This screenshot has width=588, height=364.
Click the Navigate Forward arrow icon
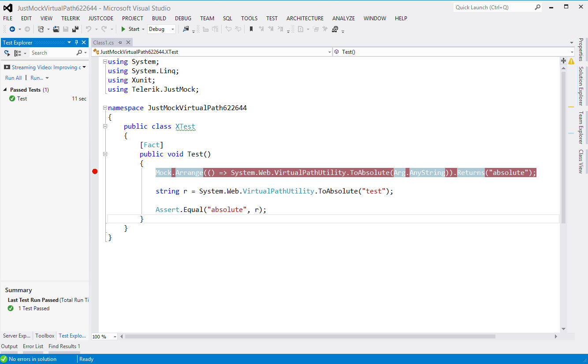27,29
